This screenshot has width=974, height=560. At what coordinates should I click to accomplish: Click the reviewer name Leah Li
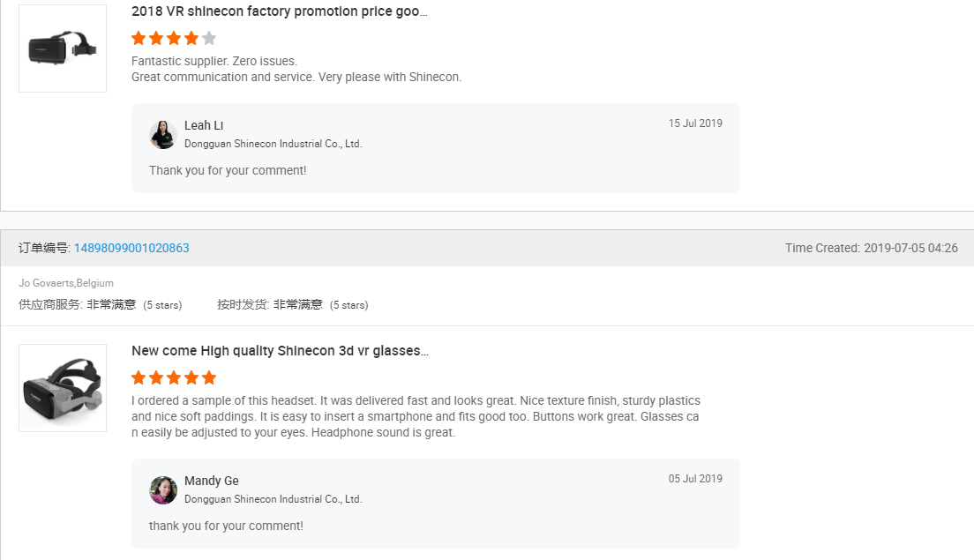click(x=204, y=125)
